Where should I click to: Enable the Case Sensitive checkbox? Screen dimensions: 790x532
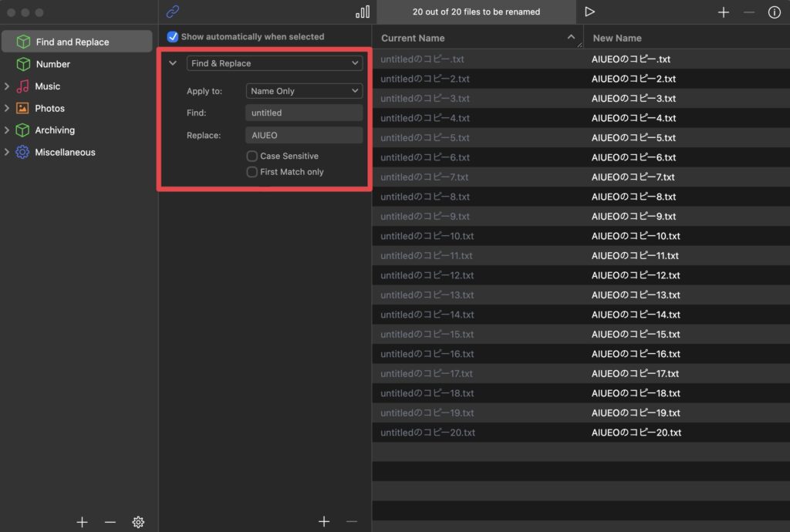click(252, 156)
